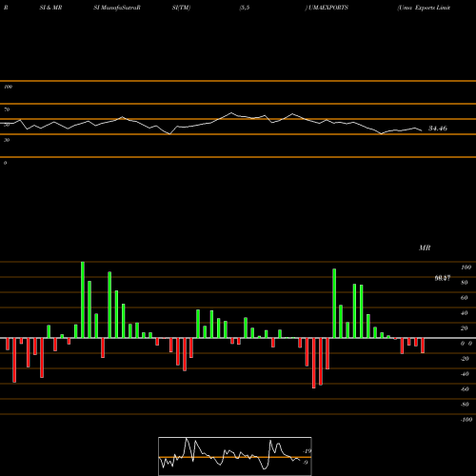This screenshot has height=476, width=476.
Task: Click the RSI axis label 30
Action: [x=7, y=140]
